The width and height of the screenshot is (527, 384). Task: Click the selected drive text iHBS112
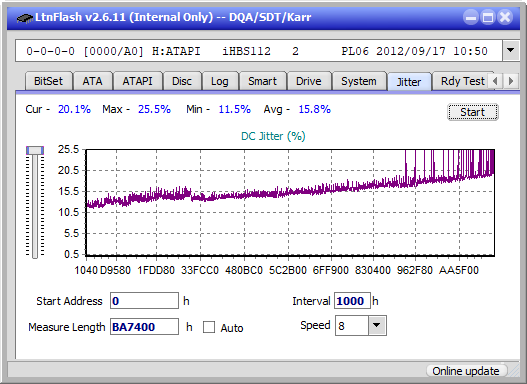pyautogui.click(x=246, y=51)
